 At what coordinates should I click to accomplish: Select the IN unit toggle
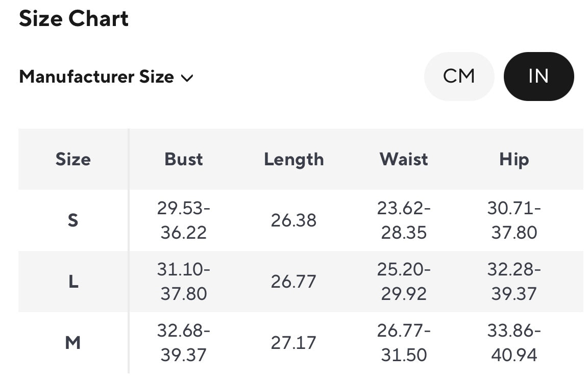(538, 77)
